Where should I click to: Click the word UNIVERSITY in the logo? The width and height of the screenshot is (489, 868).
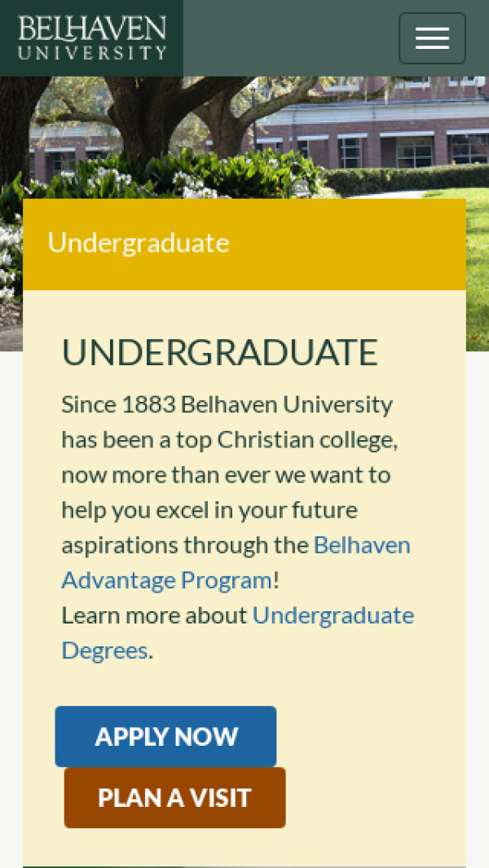click(x=91, y=53)
